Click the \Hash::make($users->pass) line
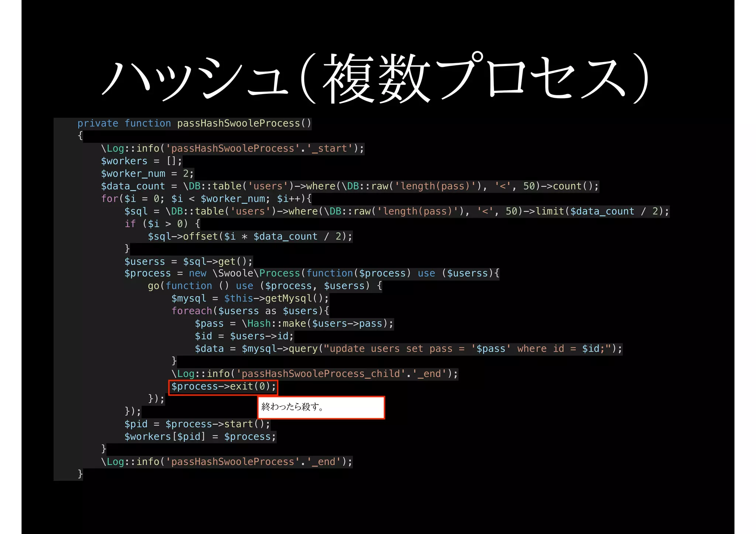 [x=294, y=324]
